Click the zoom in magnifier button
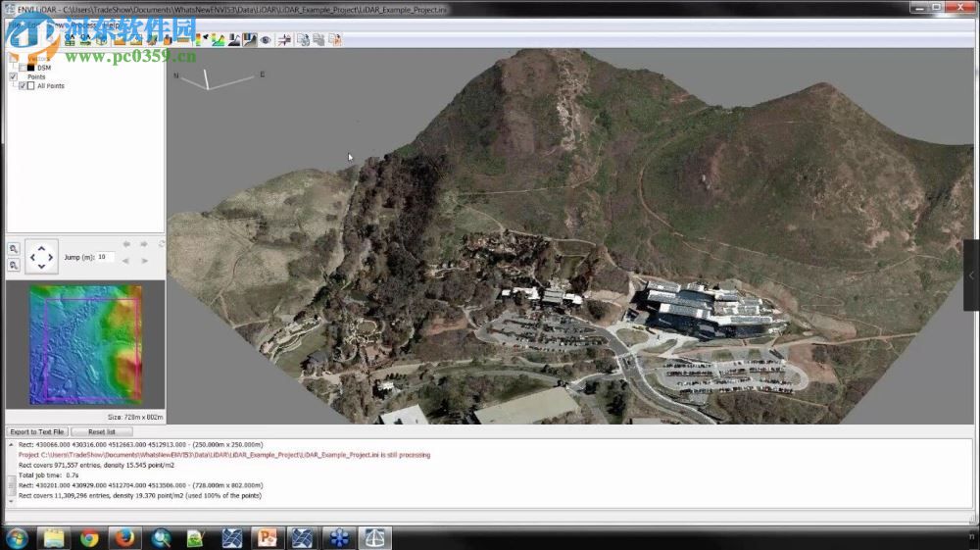980x550 pixels. [14, 250]
